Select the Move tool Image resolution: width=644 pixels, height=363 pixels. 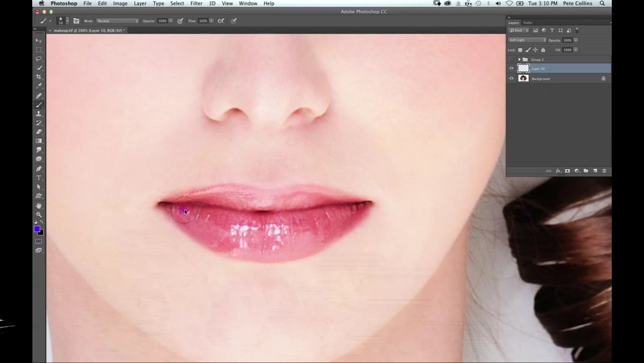pos(39,41)
